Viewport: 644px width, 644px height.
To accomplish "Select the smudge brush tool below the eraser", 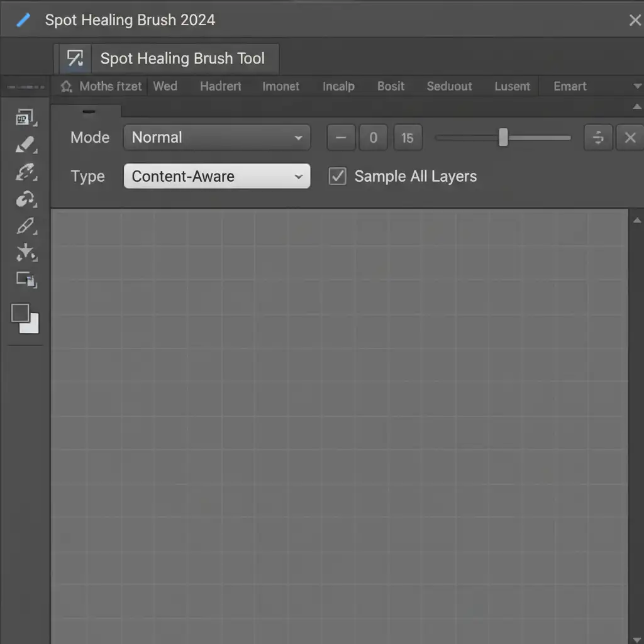I will 25,172.
